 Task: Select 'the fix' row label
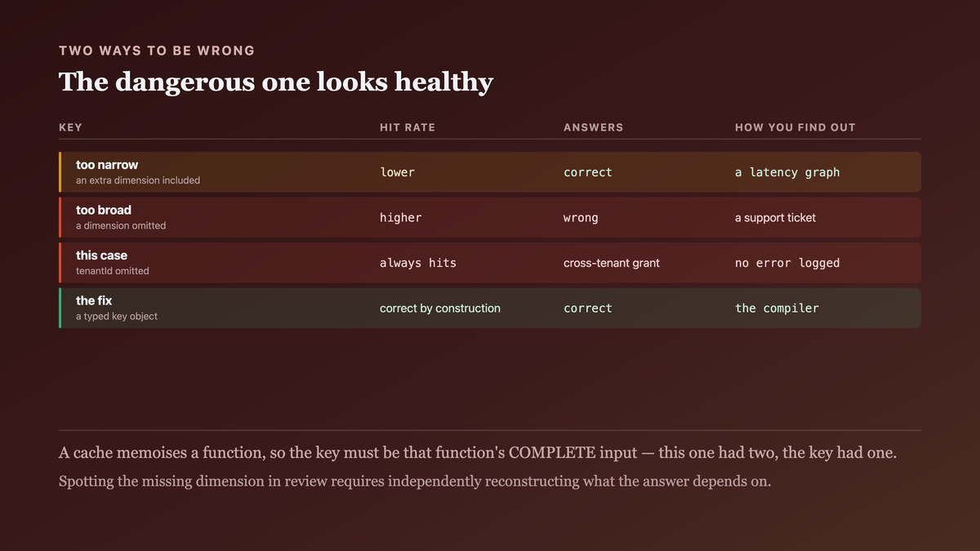pyautogui.click(x=94, y=300)
